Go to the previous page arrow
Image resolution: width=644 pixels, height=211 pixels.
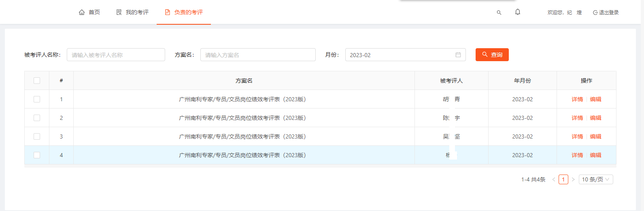553,179
